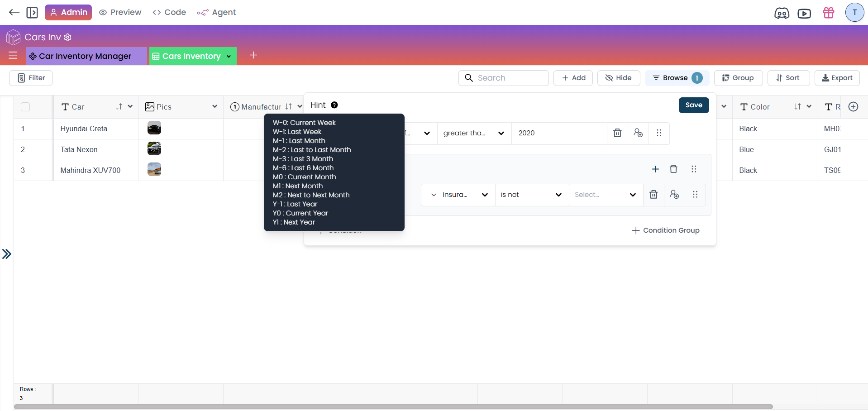
Task: Click the gift icon in top bar
Action: click(x=828, y=13)
